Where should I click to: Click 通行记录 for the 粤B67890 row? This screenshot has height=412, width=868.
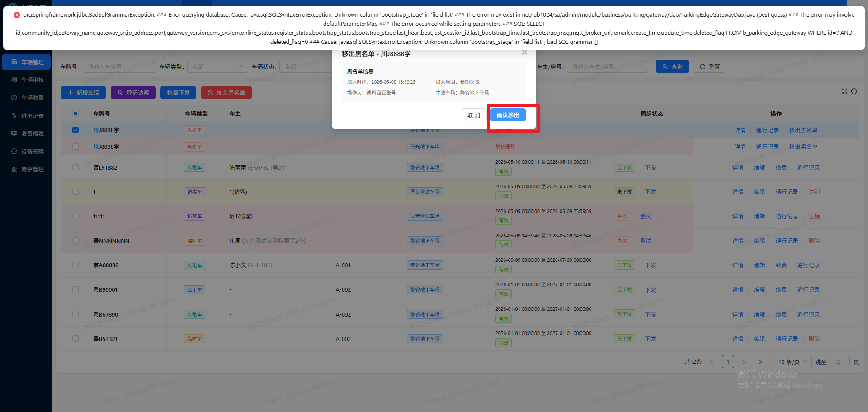[x=808, y=314]
